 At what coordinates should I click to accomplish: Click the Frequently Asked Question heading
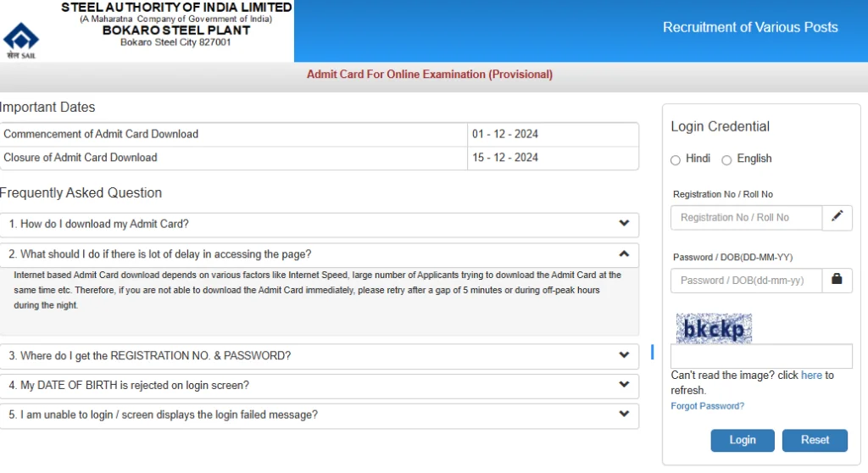coord(81,192)
